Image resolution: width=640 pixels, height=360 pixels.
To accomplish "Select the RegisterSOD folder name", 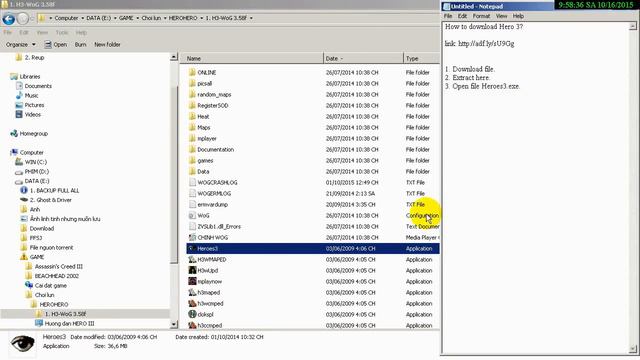I will click(213, 105).
